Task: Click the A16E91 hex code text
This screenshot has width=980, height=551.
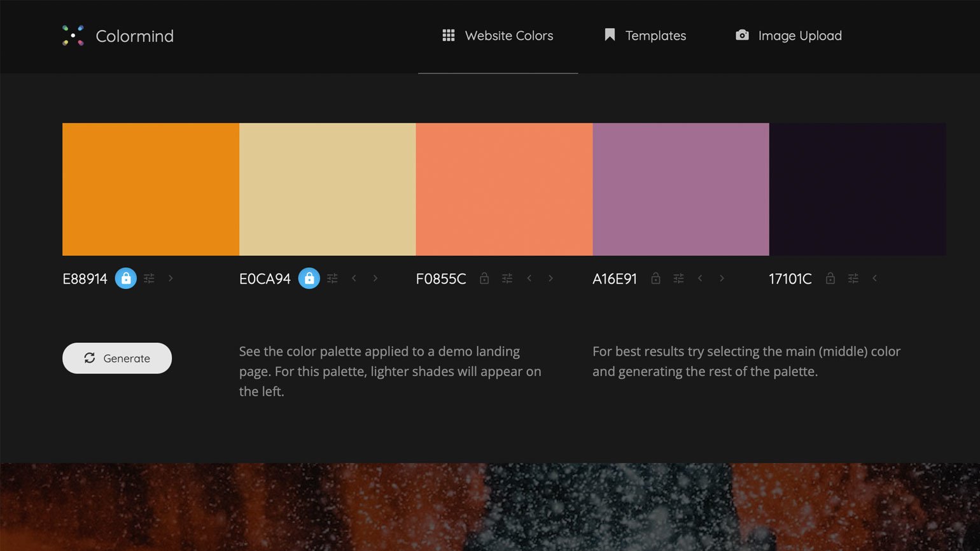Action: coord(615,279)
